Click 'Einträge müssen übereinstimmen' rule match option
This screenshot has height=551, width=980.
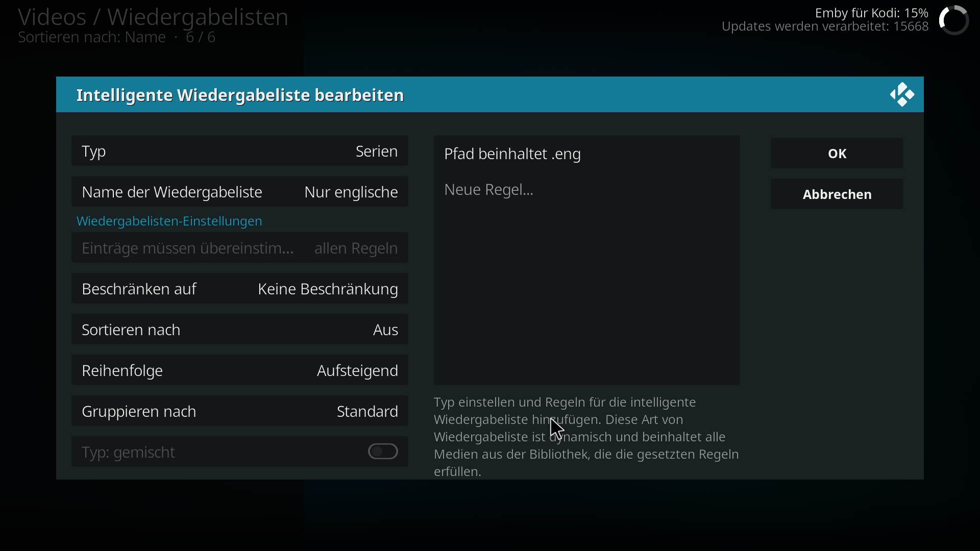point(239,248)
